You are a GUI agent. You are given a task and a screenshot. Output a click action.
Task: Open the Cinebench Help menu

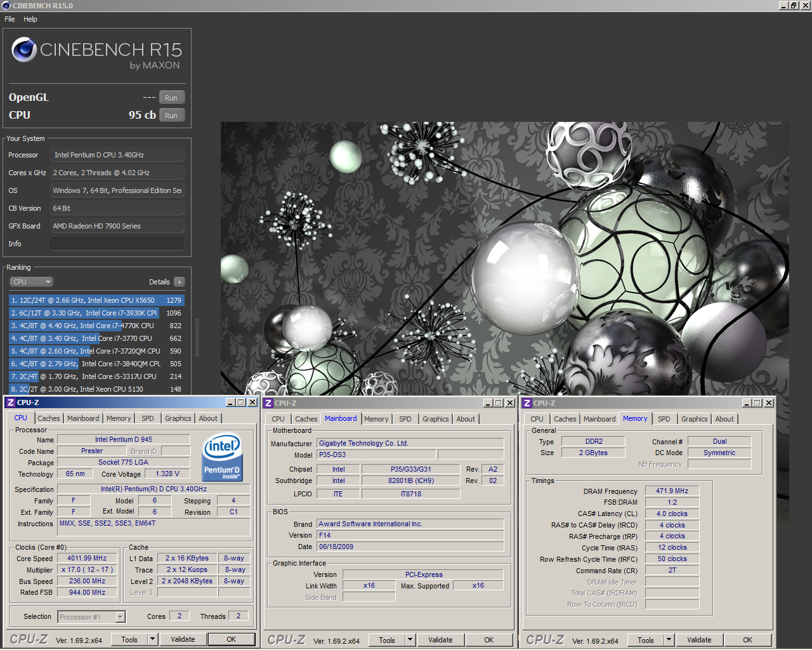pos(30,19)
